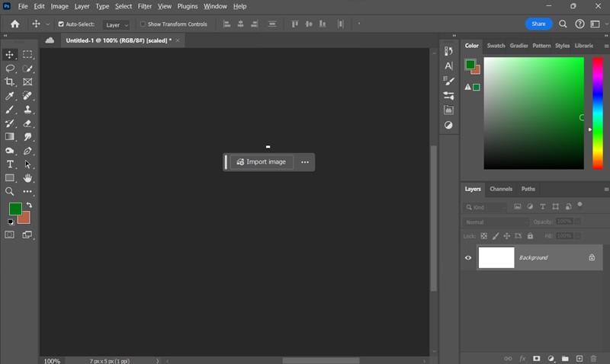Select the Move tool in toolbox
The width and height of the screenshot is (610, 364).
pos(9,54)
